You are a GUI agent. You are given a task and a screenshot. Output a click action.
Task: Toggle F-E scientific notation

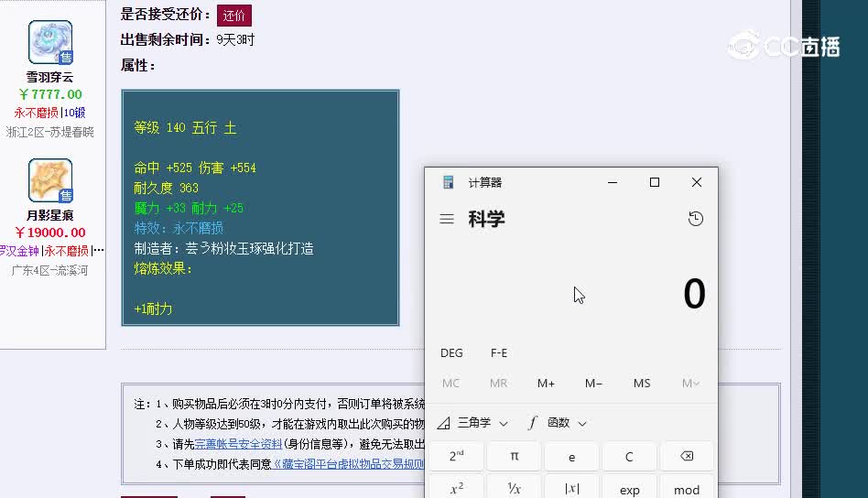(499, 353)
